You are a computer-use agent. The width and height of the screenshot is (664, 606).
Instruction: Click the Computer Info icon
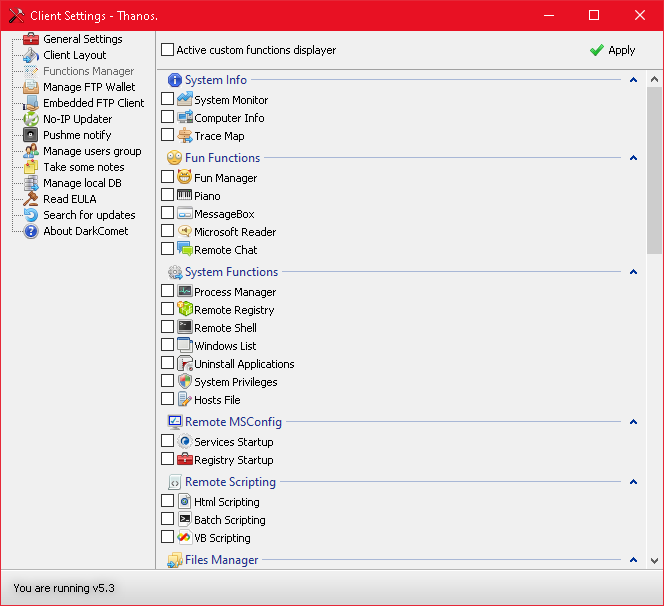pos(185,118)
